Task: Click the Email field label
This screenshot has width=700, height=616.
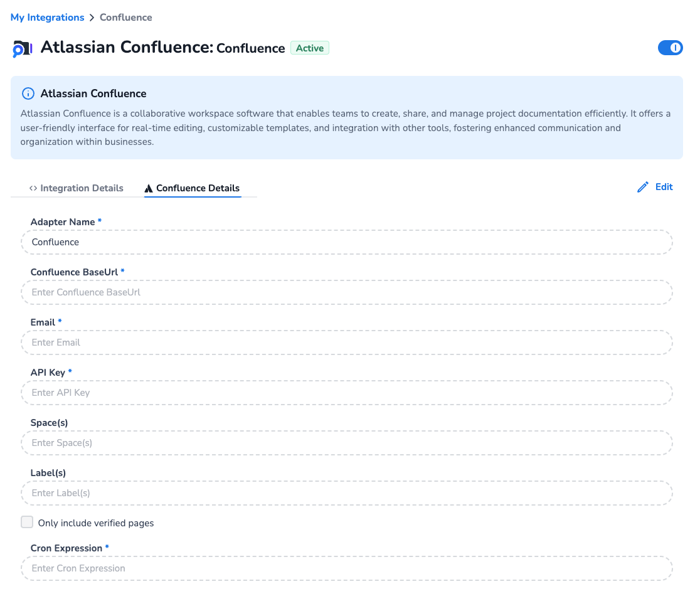Action: click(43, 322)
